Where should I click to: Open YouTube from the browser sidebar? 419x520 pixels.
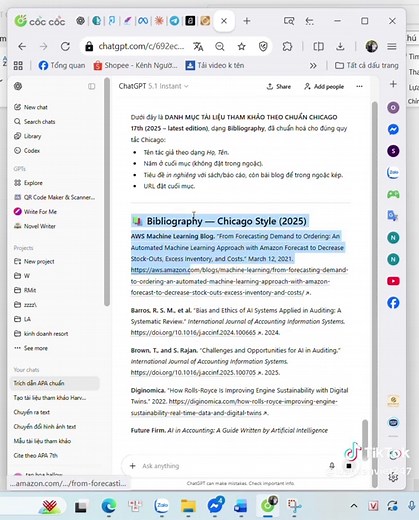point(393,281)
